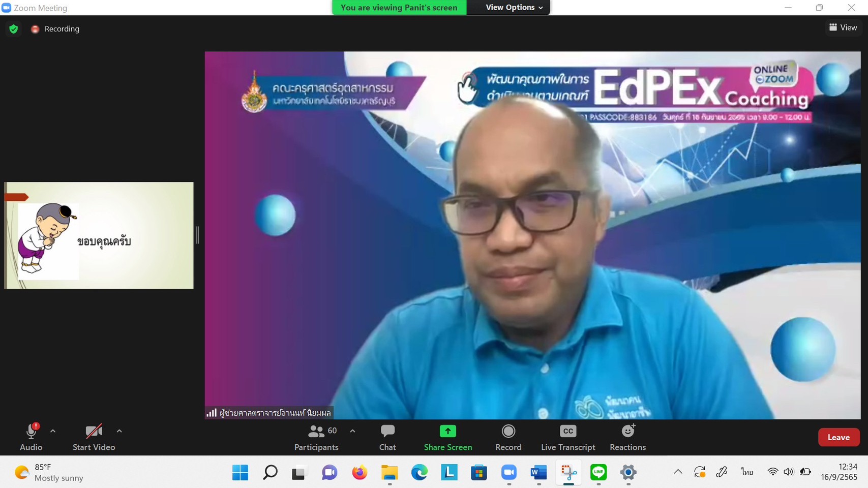The height and width of the screenshot is (488, 868).
Task: Open the Chat panel
Action: (x=387, y=437)
